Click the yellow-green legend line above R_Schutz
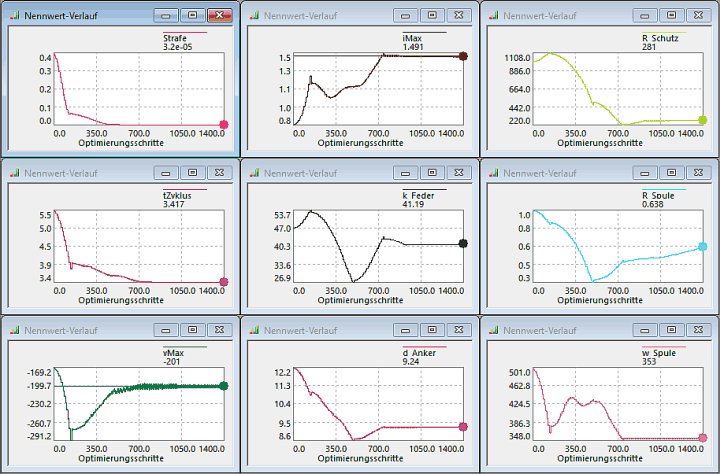The image size is (720, 474). tap(664, 33)
